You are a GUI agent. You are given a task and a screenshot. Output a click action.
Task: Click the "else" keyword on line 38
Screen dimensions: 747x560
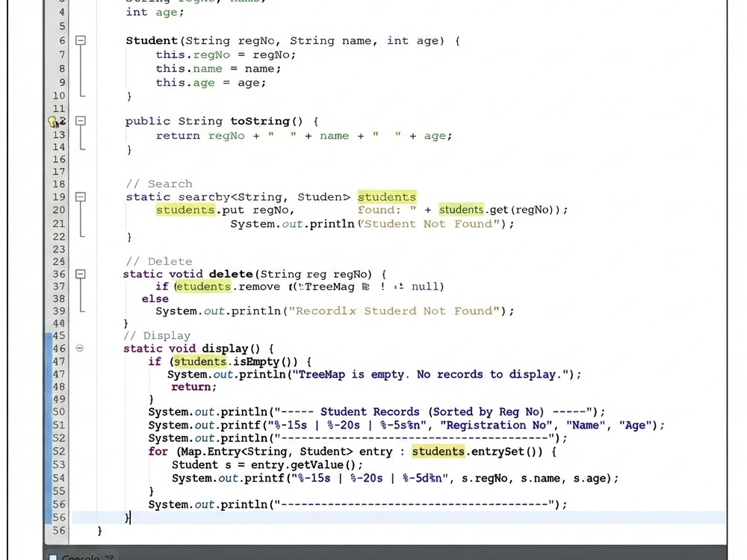[155, 299]
